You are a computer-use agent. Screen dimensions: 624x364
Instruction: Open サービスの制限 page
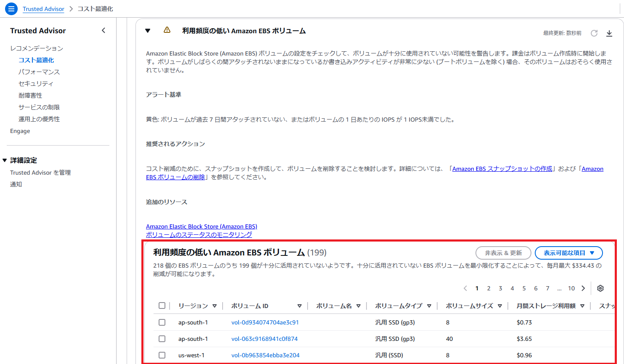[x=39, y=107]
